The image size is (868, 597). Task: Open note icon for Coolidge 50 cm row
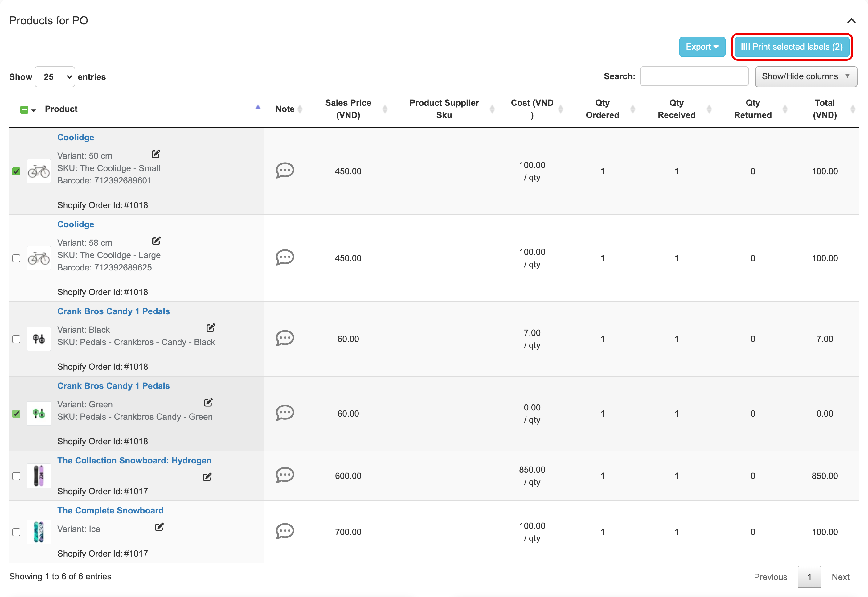285,171
